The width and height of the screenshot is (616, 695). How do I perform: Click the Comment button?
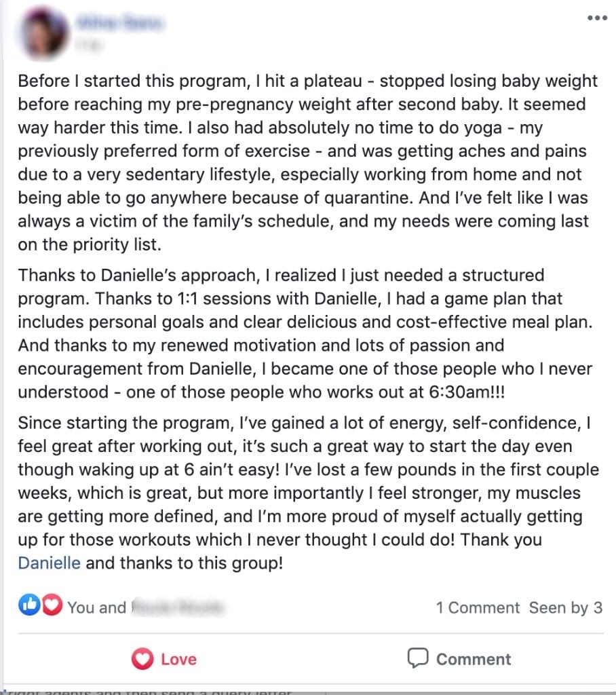459,658
